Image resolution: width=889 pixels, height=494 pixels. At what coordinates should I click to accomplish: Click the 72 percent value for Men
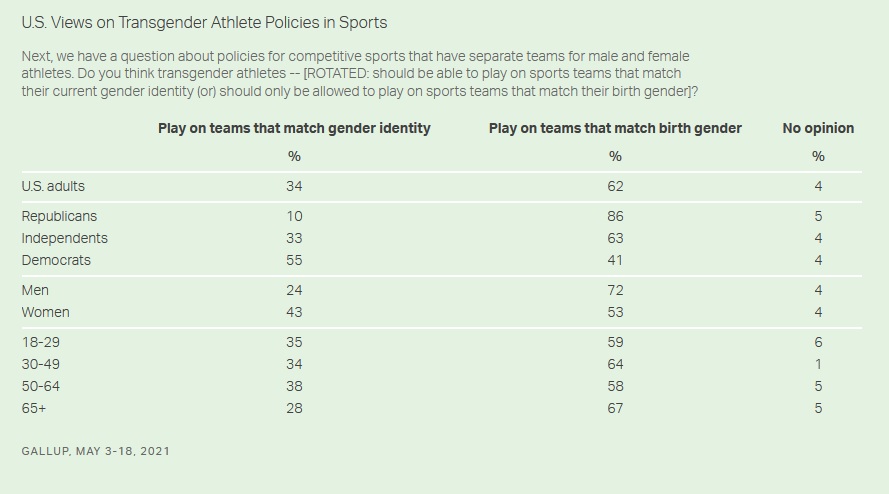[615, 290]
